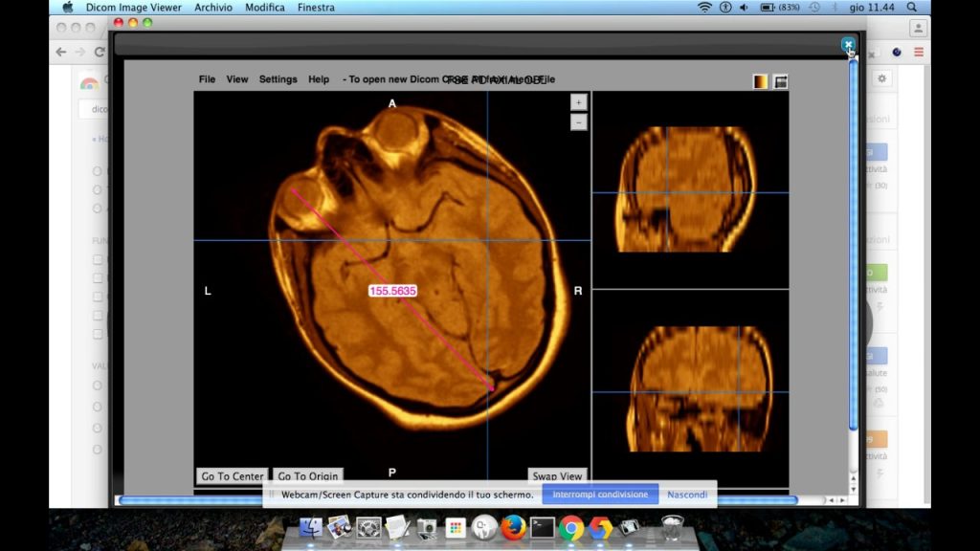Click Interrompi condivisione to stop screen sharing
The height and width of the screenshot is (551, 980).
click(600, 495)
